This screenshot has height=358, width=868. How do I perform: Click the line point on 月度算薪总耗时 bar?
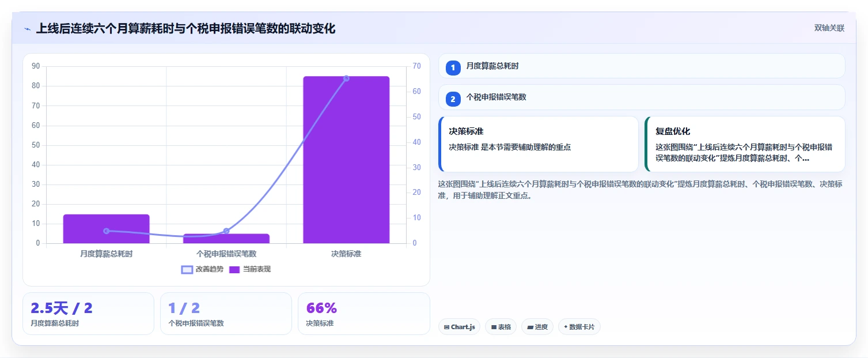coord(107,231)
